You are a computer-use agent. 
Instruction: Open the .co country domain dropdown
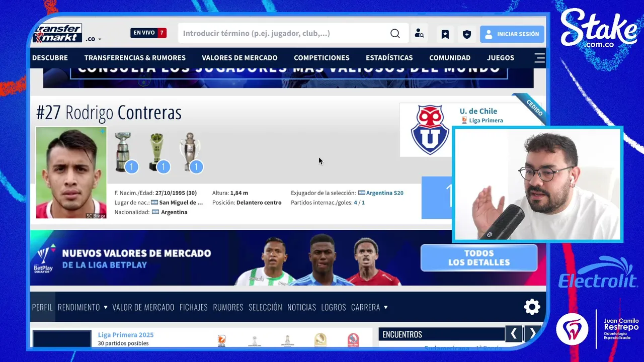[93, 39]
